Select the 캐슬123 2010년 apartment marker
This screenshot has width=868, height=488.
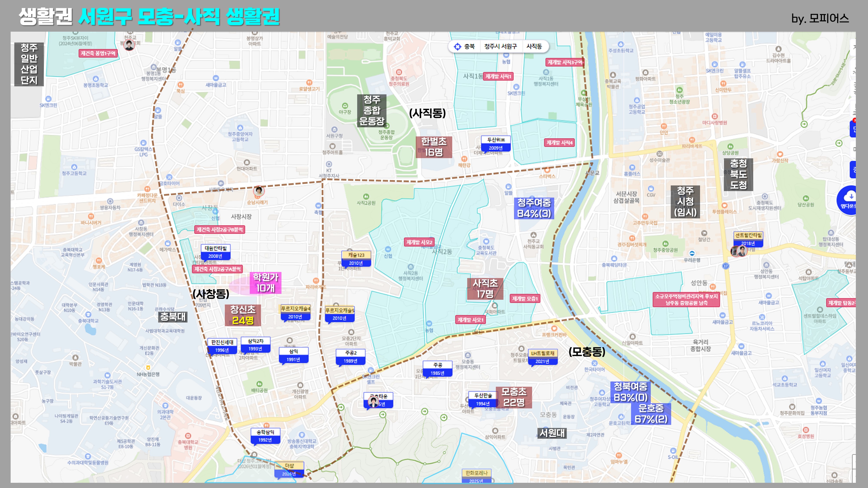coord(356,259)
